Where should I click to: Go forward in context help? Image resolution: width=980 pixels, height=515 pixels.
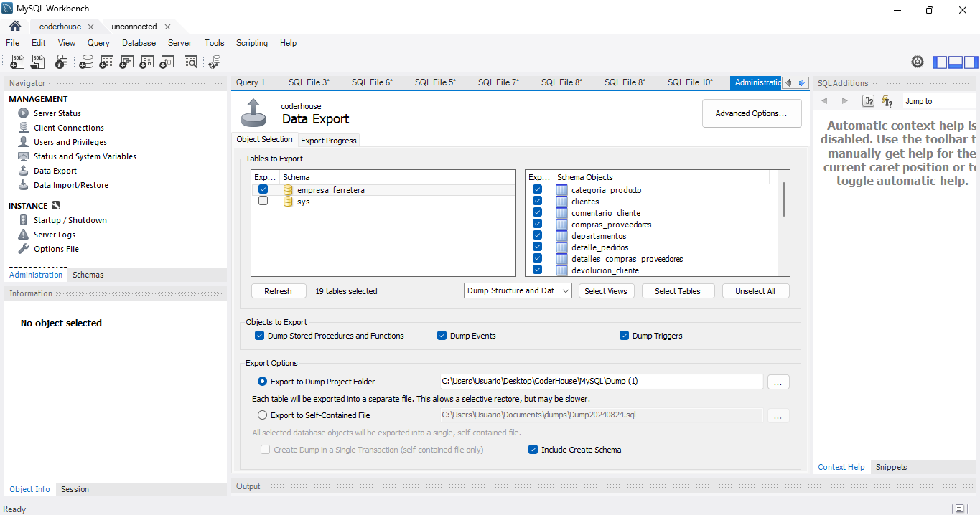pyautogui.click(x=844, y=101)
